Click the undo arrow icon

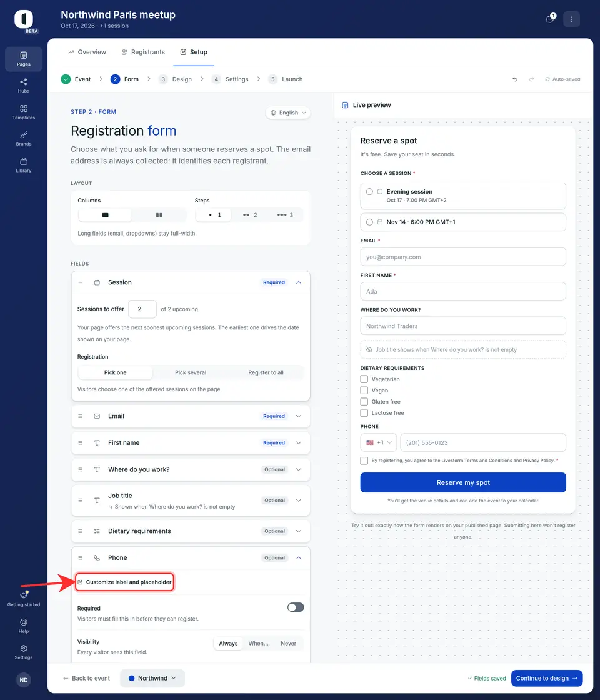tap(515, 79)
